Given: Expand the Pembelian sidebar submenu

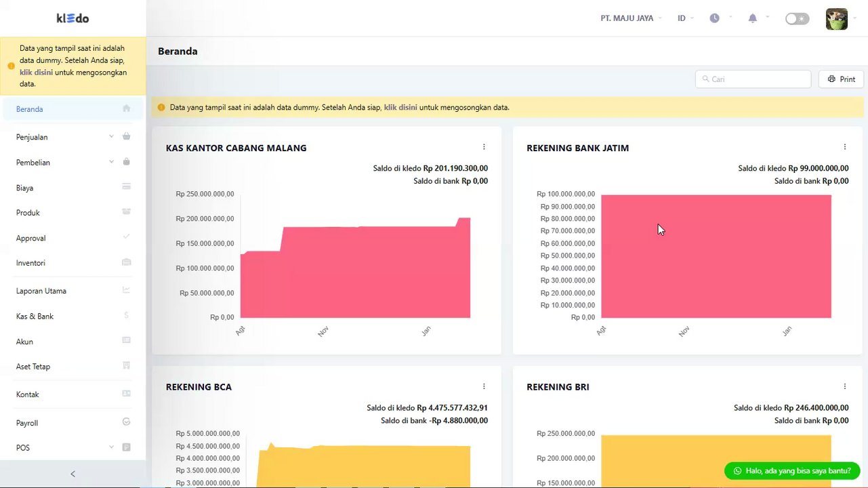Looking at the screenshot, I should [73, 163].
